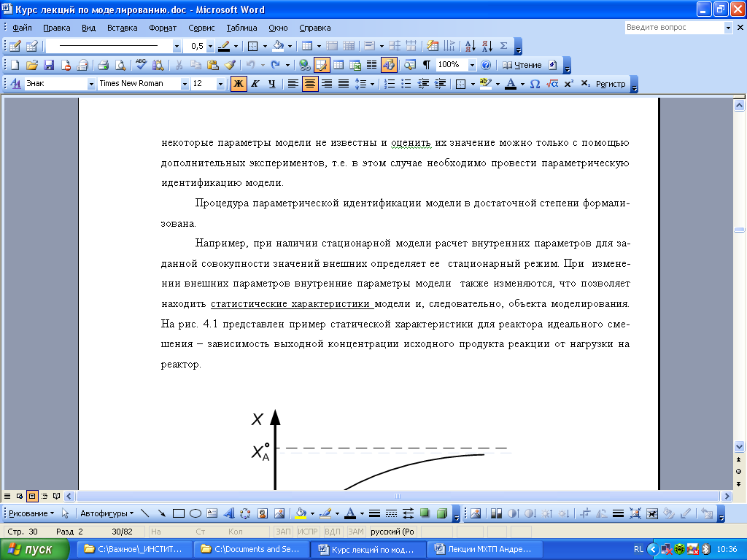The width and height of the screenshot is (747, 560).
Task: Apply subscript with the x₂ icon
Action: (586, 84)
